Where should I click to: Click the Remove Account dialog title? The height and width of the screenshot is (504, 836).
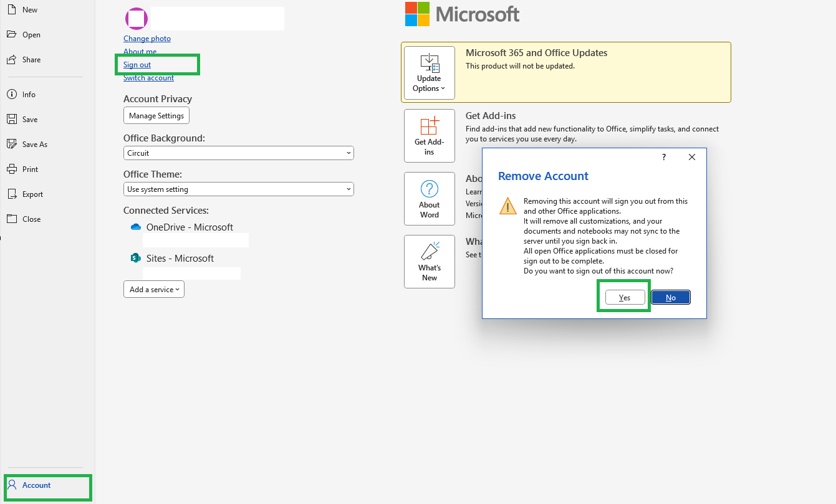(544, 176)
